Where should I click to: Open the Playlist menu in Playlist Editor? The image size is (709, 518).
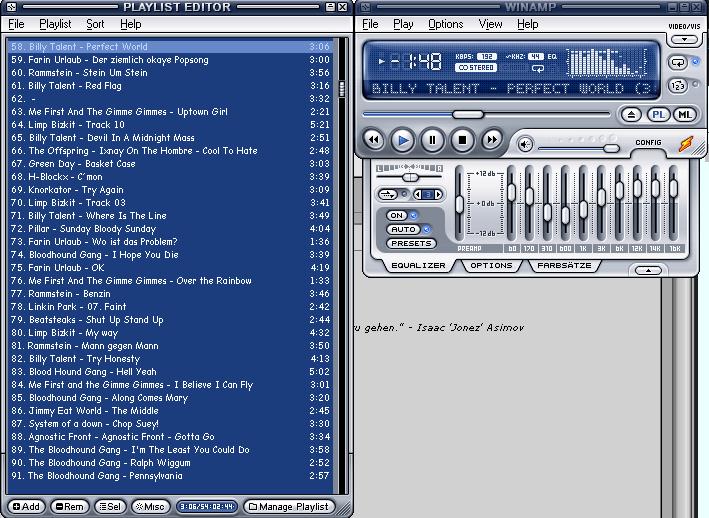click(x=55, y=24)
